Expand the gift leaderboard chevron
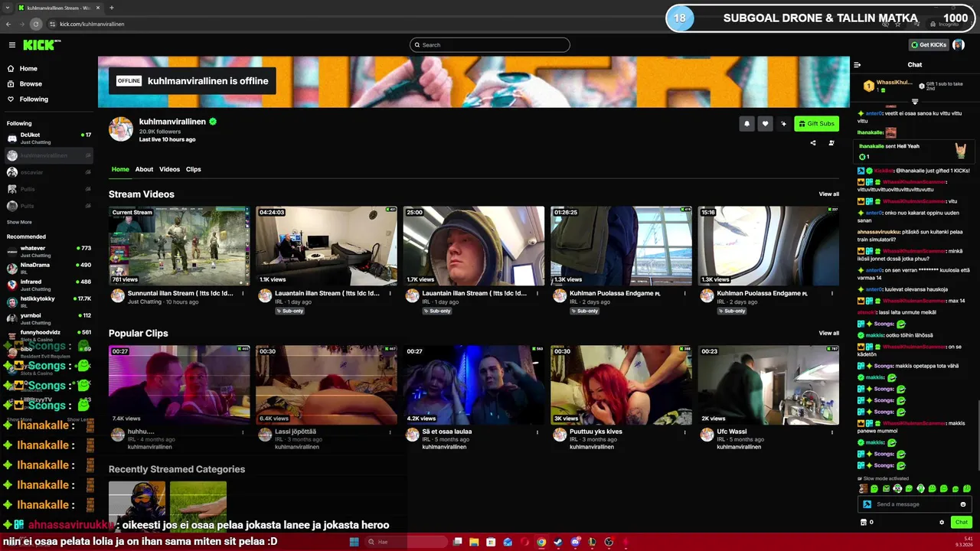 [x=915, y=101]
